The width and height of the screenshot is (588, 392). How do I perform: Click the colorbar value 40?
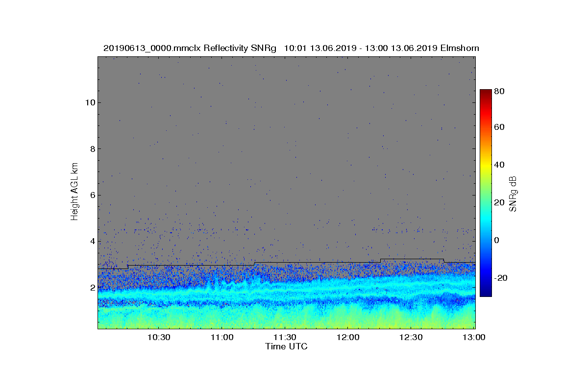tap(500, 165)
